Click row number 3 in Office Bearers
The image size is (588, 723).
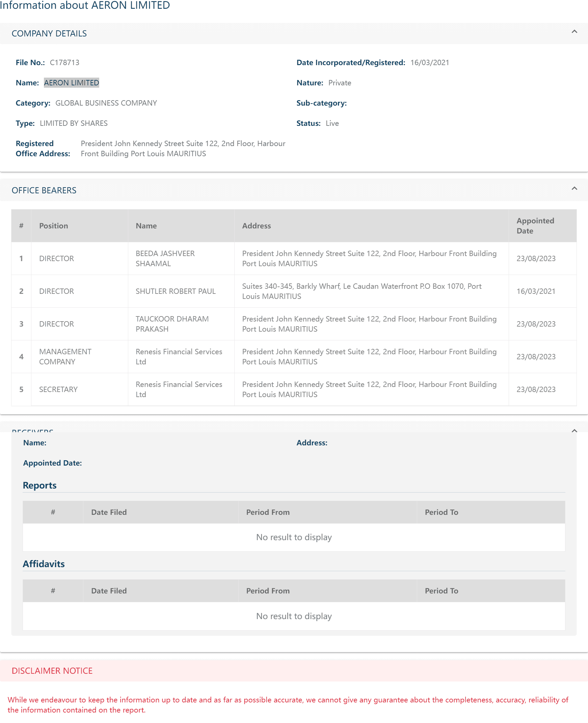(21, 324)
